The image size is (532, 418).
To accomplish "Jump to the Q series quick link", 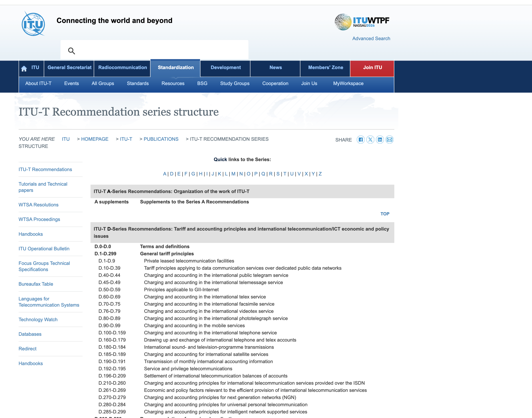I will [263, 174].
